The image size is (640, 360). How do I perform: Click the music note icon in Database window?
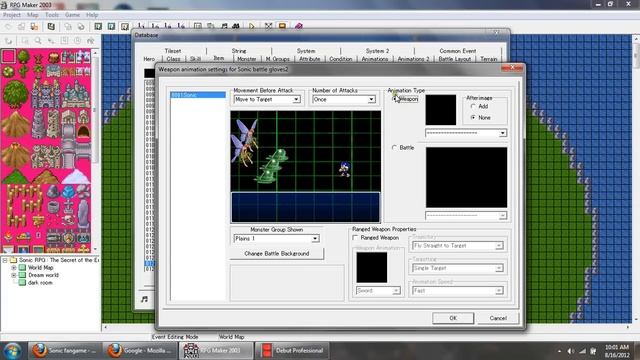point(144,299)
